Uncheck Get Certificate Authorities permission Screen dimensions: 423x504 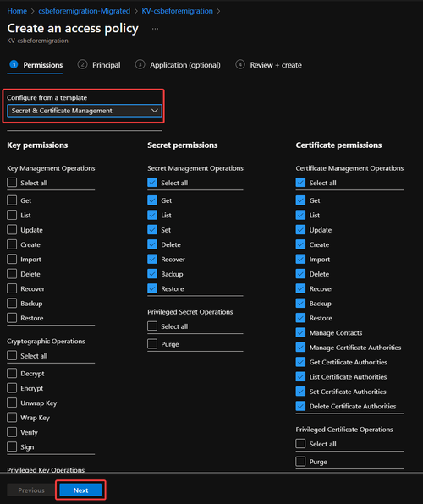coord(300,362)
